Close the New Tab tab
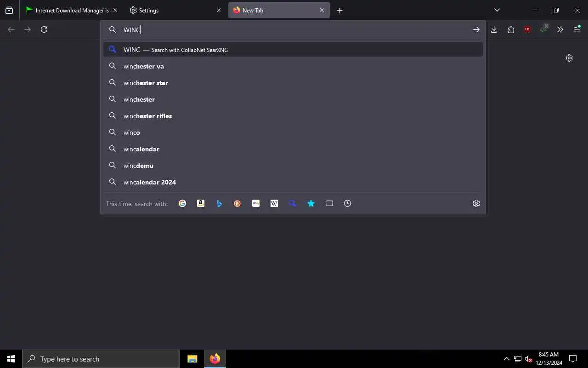The height and width of the screenshot is (368, 588). pyautogui.click(x=322, y=10)
